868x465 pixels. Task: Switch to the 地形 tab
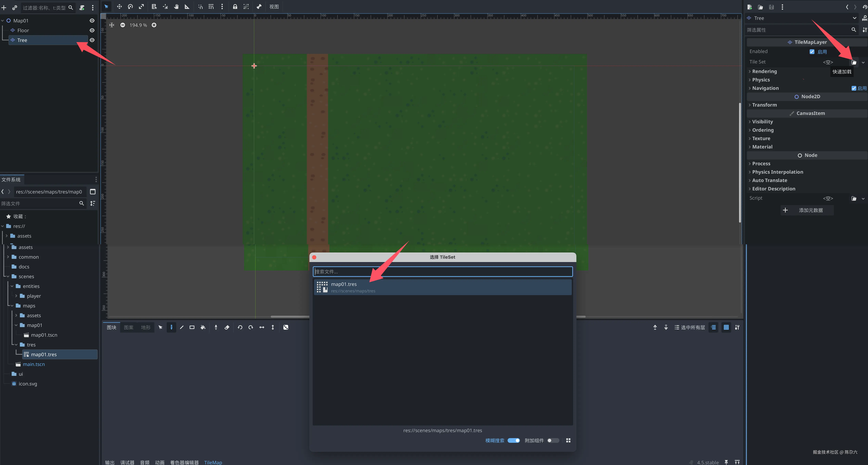click(x=146, y=327)
